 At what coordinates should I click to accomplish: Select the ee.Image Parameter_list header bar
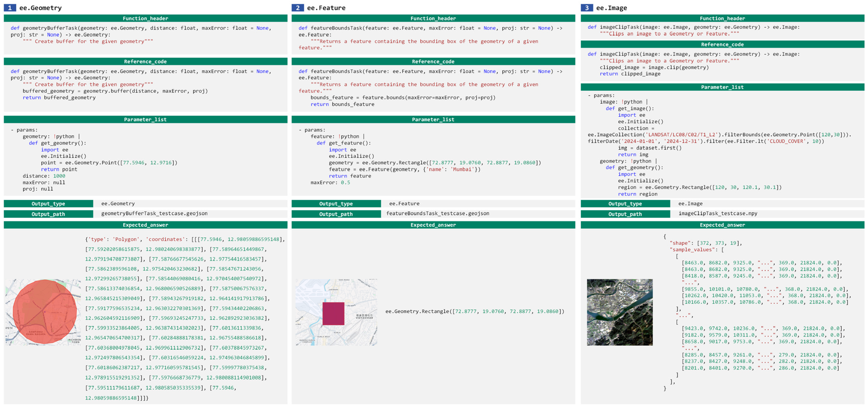[722, 87]
